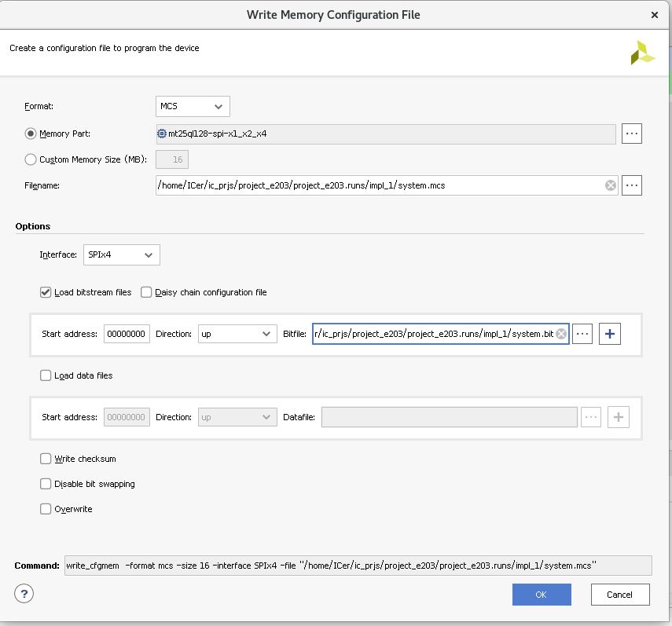Viewport: 672px width, 626px height.
Task: Choose Custom Memory Size radio option
Action: [x=31, y=159]
